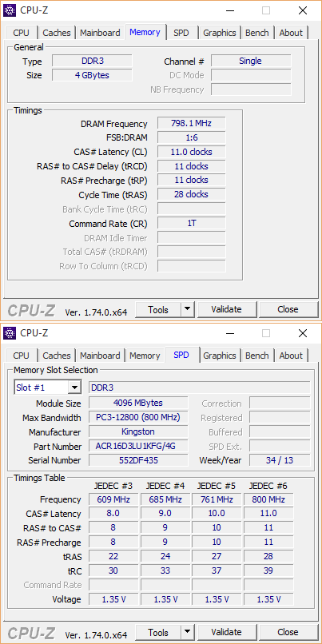Image resolution: width=322 pixels, height=644 pixels.
Task: Click the PC3-12800 (800 MHz) bandwidth value
Action: click(138, 417)
